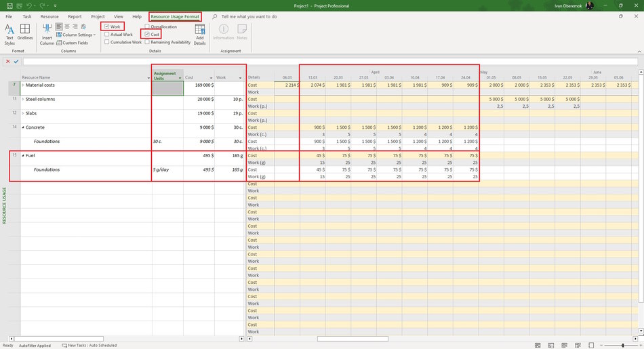The width and height of the screenshot is (644, 349).
Task: Click the zoom out minus button
Action: tap(601, 346)
